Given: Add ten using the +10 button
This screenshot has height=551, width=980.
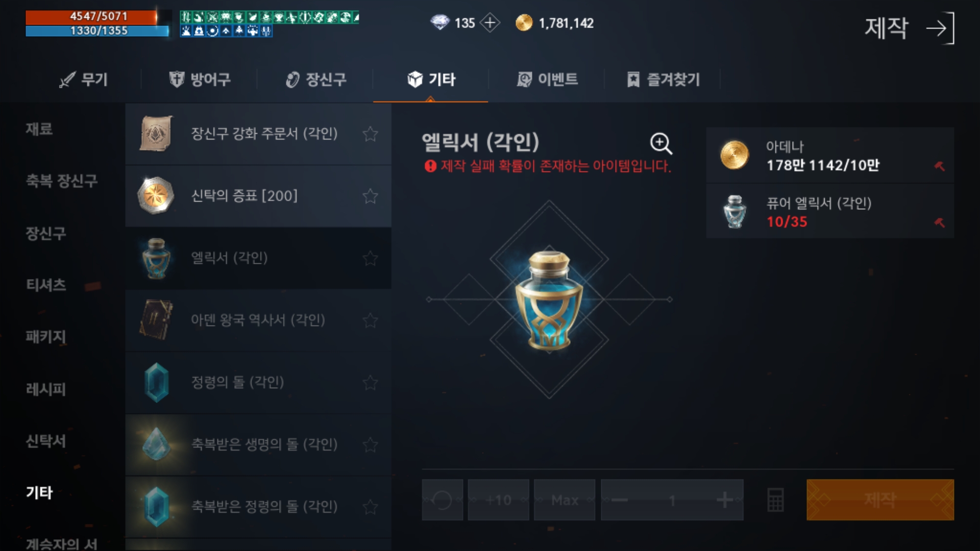Looking at the screenshot, I should coord(498,500).
